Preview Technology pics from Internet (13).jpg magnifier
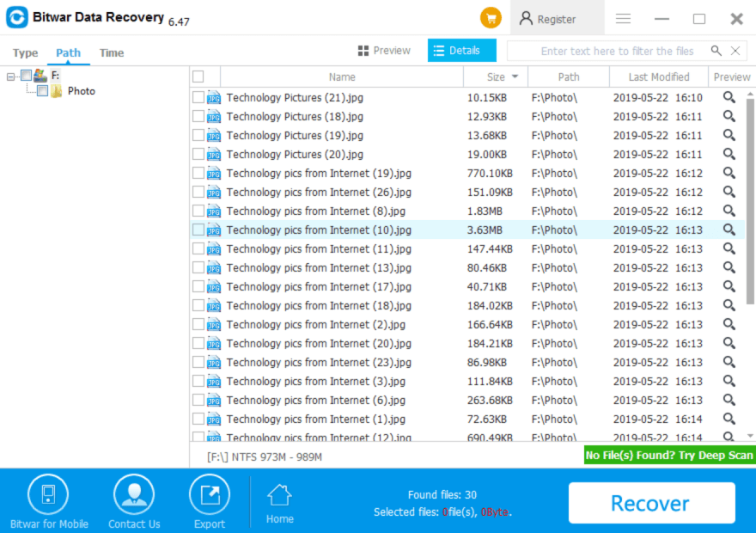The image size is (756, 533). 729,267
